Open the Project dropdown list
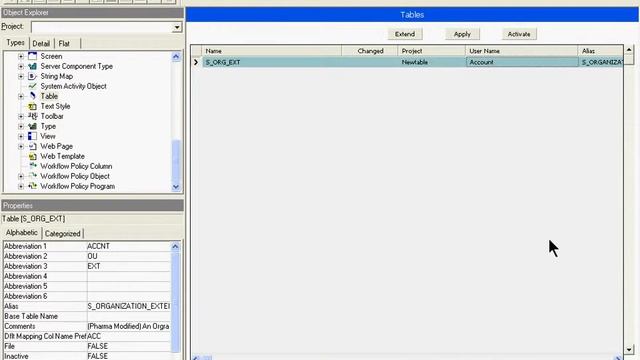Viewport: 640px width, 360px height. (x=177, y=27)
